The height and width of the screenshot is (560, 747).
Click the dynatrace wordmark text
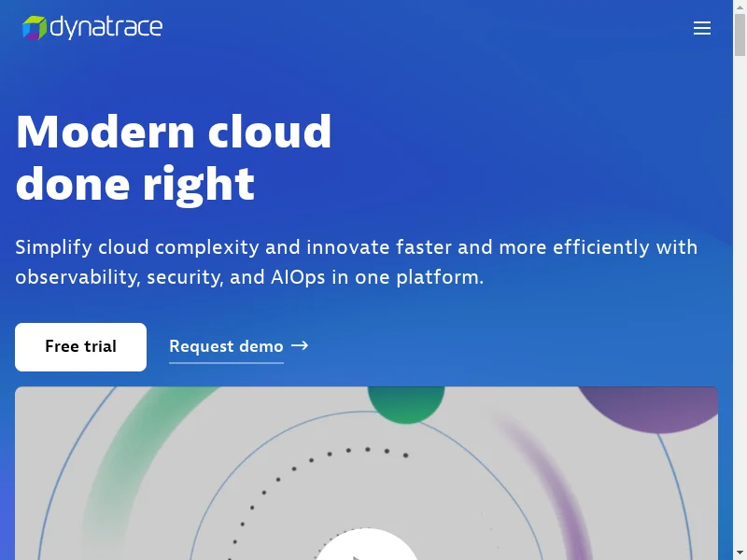(x=106, y=28)
